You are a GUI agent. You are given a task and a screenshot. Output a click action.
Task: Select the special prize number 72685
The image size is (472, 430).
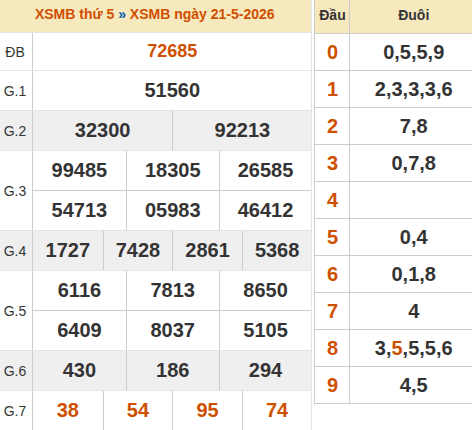click(x=172, y=51)
